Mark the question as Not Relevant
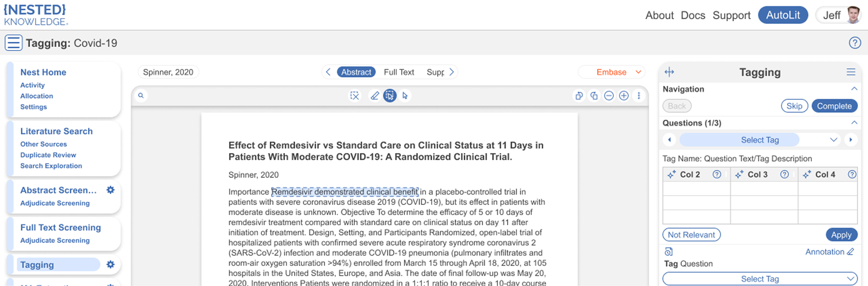The image size is (868, 286). (x=691, y=235)
